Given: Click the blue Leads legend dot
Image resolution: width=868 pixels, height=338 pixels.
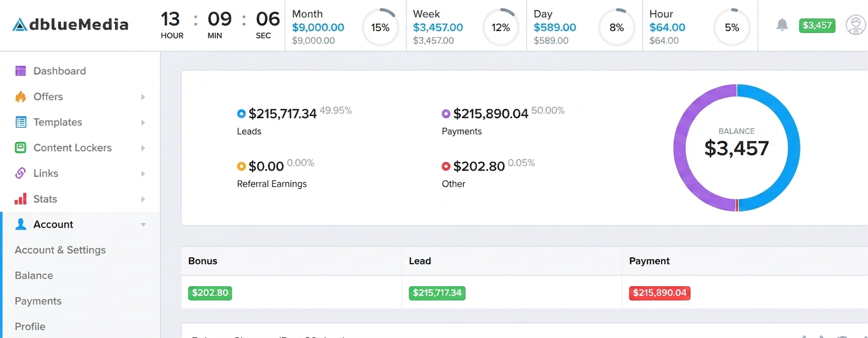Looking at the screenshot, I should 241,114.
